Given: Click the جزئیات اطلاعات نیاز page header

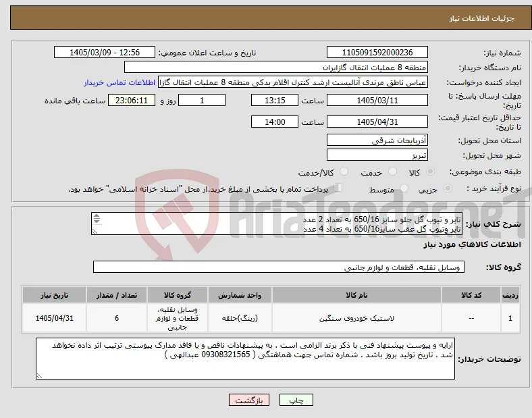Looking at the screenshot, I should [481, 18].
